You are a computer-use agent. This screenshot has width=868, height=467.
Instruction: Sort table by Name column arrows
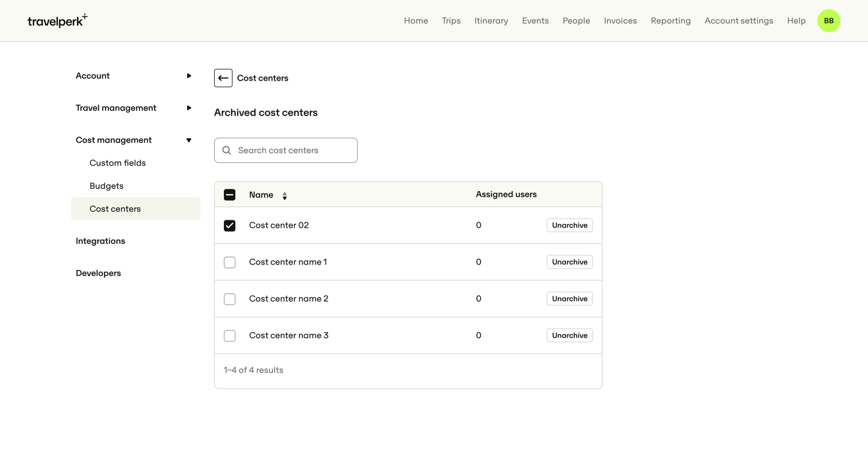point(285,196)
